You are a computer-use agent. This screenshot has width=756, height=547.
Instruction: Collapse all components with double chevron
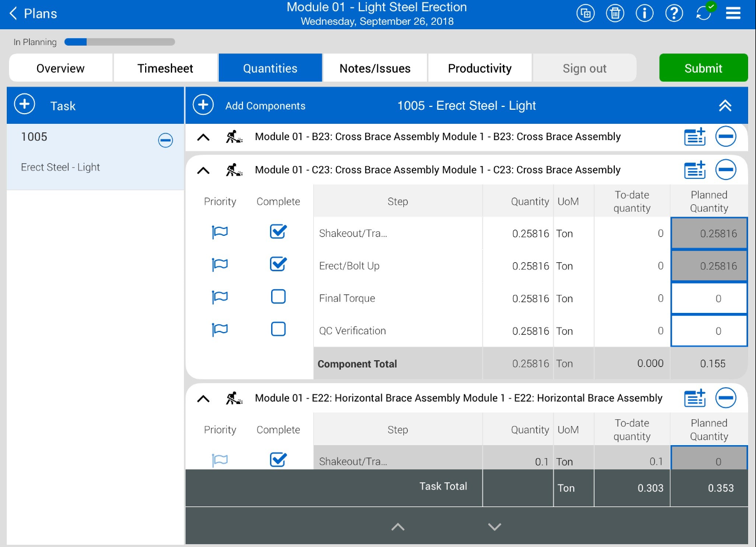pos(725,106)
